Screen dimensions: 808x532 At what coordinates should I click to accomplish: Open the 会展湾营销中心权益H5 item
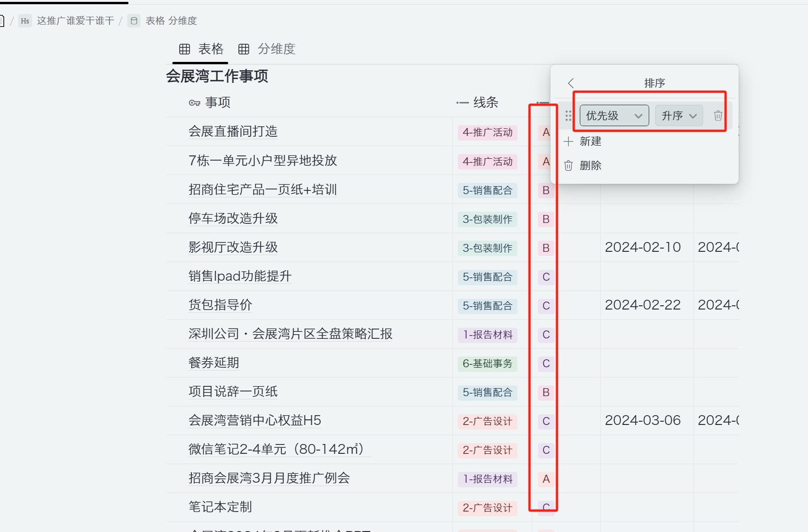pyautogui.click(x=255, y=420)
